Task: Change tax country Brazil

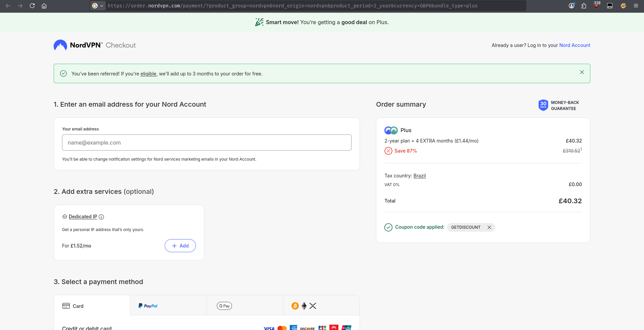Action: coord(420,176)
